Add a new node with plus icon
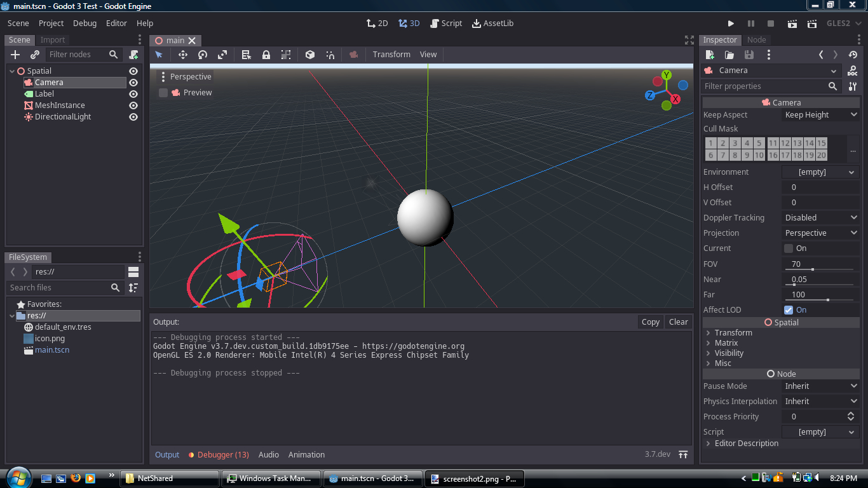This screenshot has width=868, height=488. (x=16, y=55)
